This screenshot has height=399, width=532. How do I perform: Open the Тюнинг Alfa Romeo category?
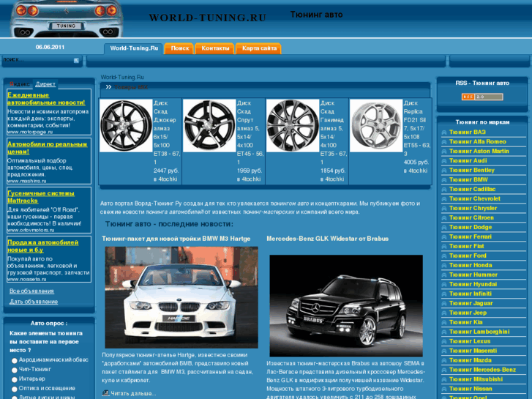pos(477,141)
